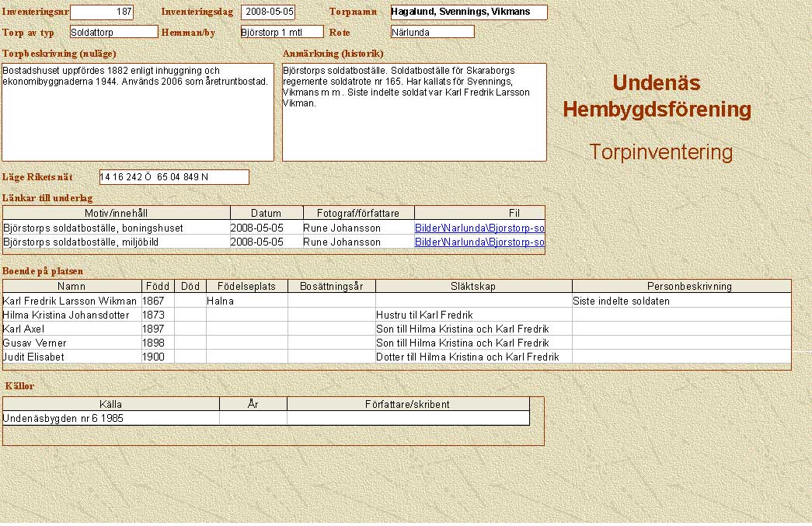The height and width of the screenshot is (526, 812).
Task: Select the Karl Fredrik Larsson Wikman name cell
Action: click(x=70, y=301)
